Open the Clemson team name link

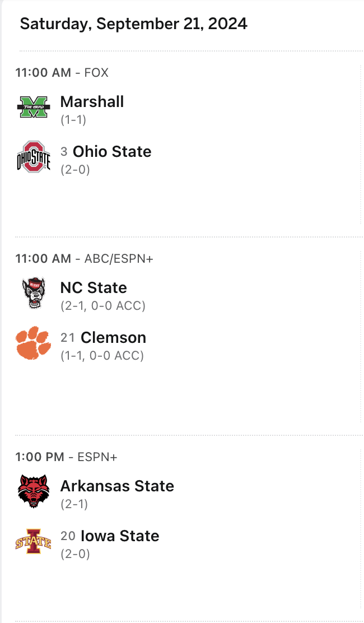tap(113, 338)
